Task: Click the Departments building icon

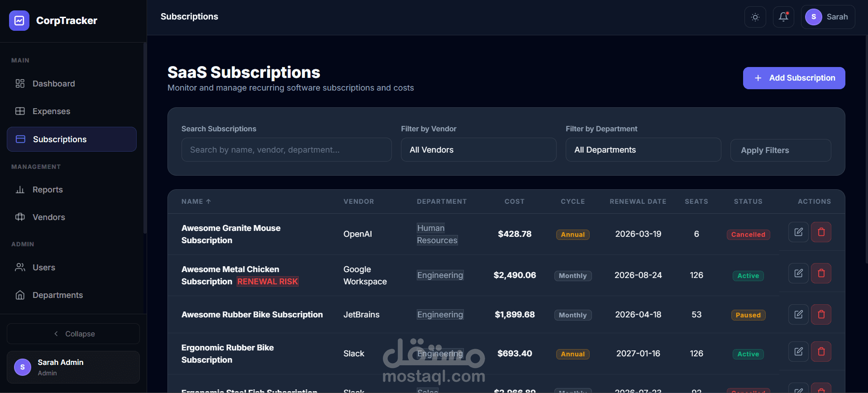Action: click(x=20, y=295)
